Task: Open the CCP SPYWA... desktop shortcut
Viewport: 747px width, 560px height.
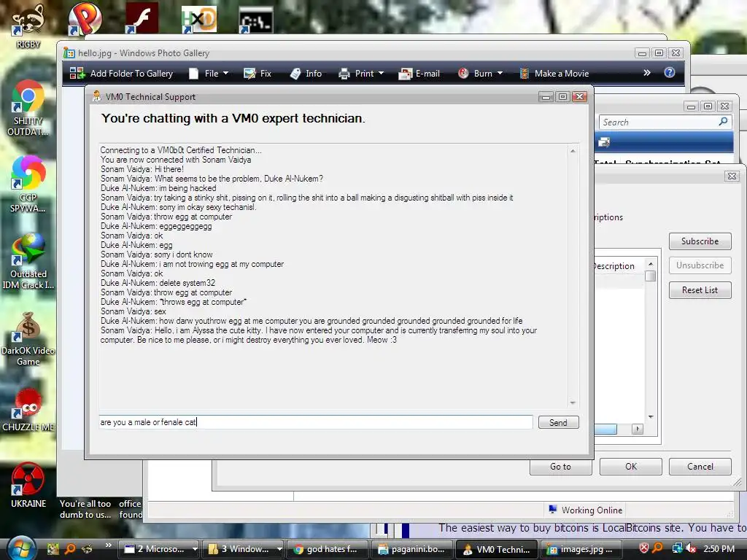Action: pos(28,184)
